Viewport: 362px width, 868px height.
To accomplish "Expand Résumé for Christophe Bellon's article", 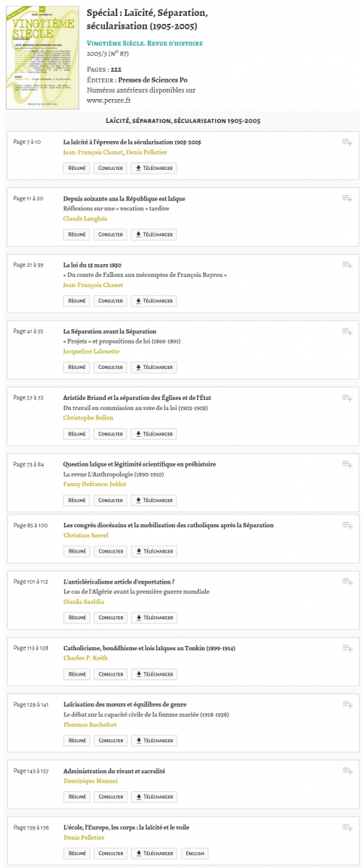I will 77,434.
